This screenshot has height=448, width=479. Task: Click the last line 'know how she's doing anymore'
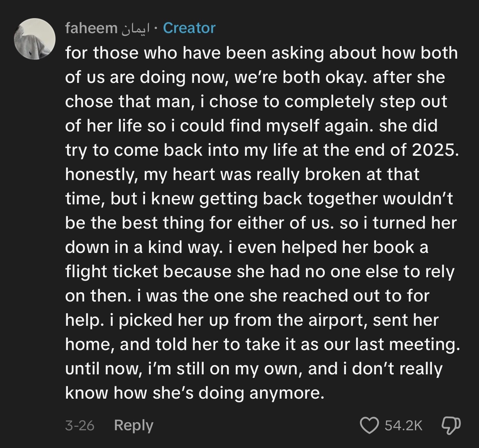click(x=194, y=393)
